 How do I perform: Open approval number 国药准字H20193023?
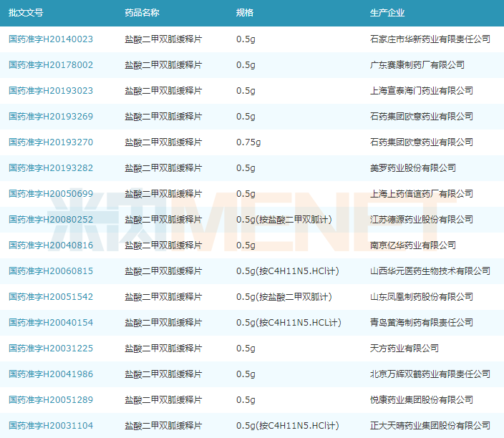(x=51, y=91)
